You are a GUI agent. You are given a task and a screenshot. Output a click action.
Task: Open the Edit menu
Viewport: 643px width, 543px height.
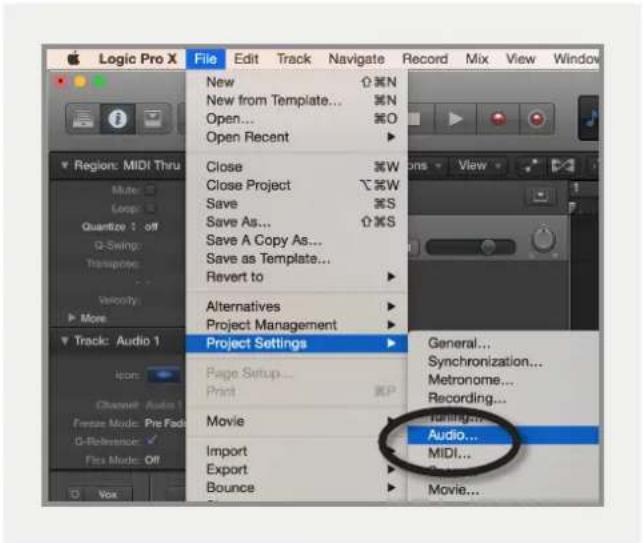pyautogui.click(x=246, y=59)
